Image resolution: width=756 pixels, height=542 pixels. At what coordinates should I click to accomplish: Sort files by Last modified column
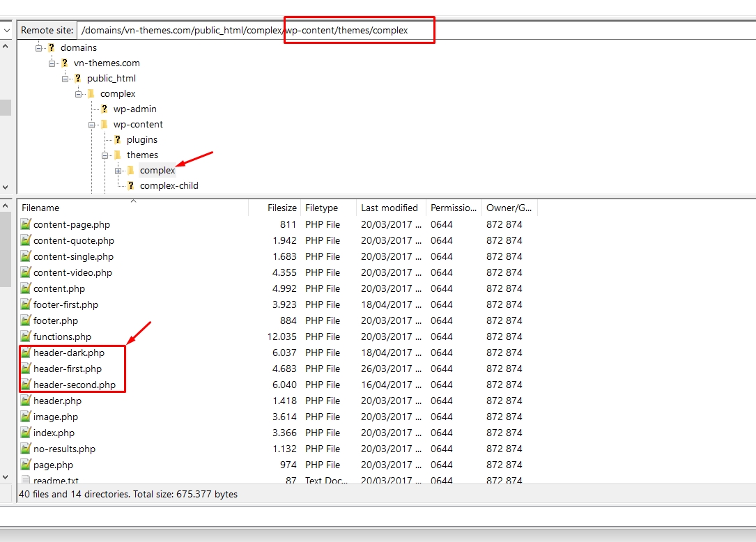[390, 208]
